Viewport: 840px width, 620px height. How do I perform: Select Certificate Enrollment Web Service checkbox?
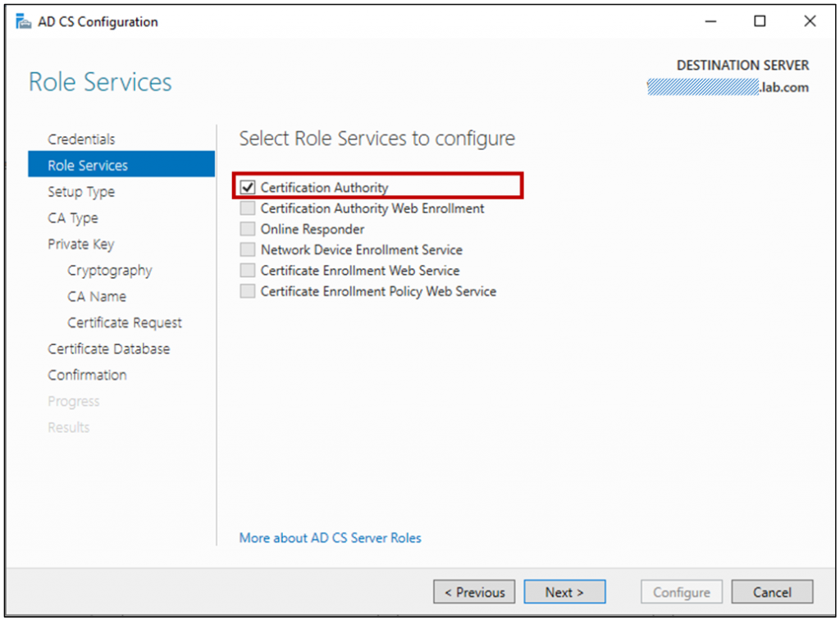248,271
